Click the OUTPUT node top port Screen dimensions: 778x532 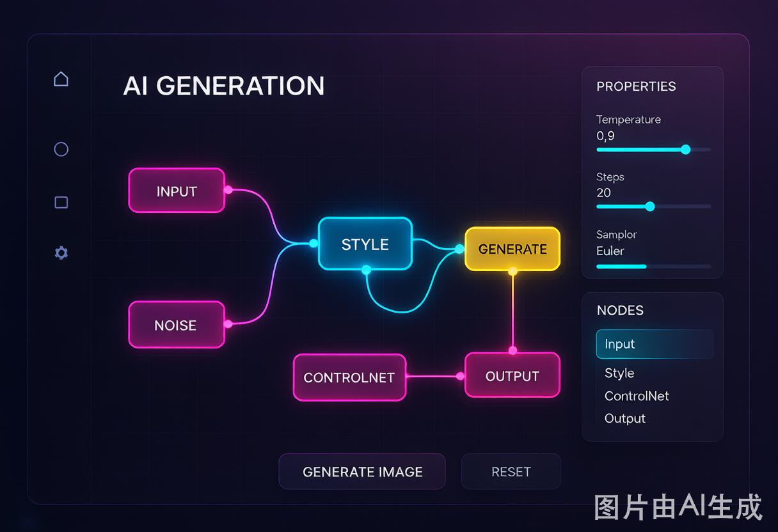(x=512, y=350)
